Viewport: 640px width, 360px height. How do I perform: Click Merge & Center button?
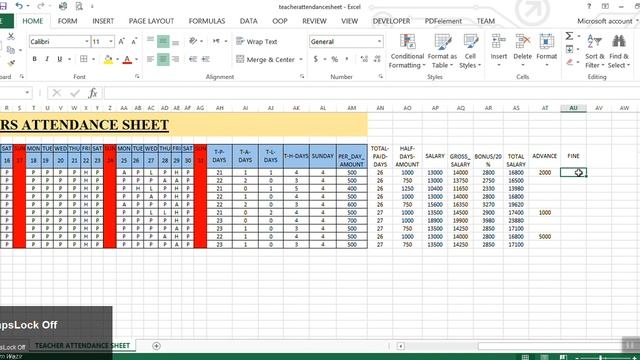[x=265, y=60]
